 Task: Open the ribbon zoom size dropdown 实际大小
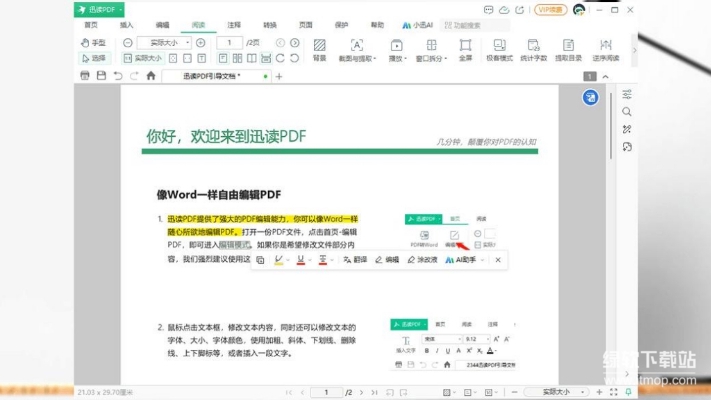(164, 43)
